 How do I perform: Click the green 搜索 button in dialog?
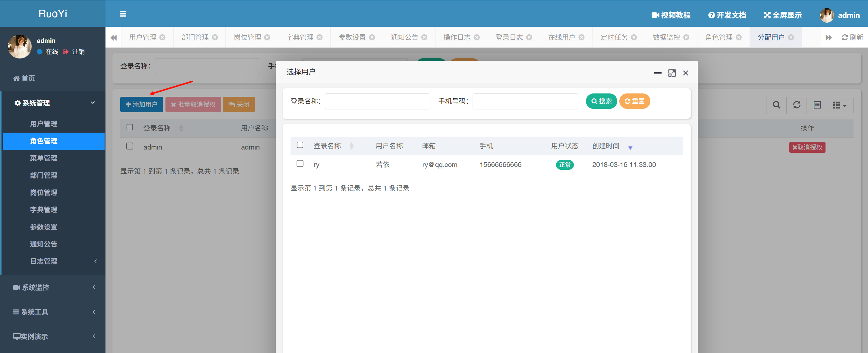[601, 101]
